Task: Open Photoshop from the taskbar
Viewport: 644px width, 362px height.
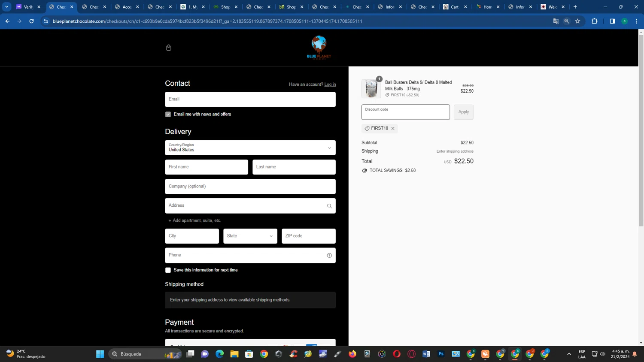Action: point(441,354)
